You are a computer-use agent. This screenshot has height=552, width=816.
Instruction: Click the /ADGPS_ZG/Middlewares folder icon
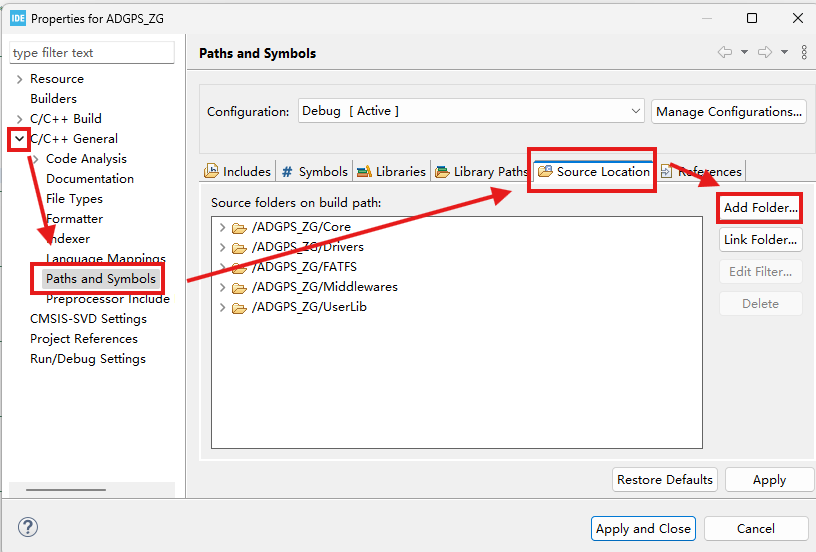(239, 288)
